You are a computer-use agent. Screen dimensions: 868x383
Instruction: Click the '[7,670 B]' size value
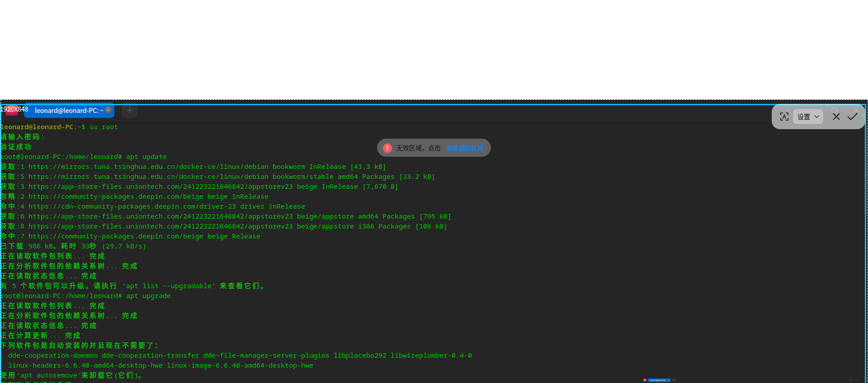(380, 187)
